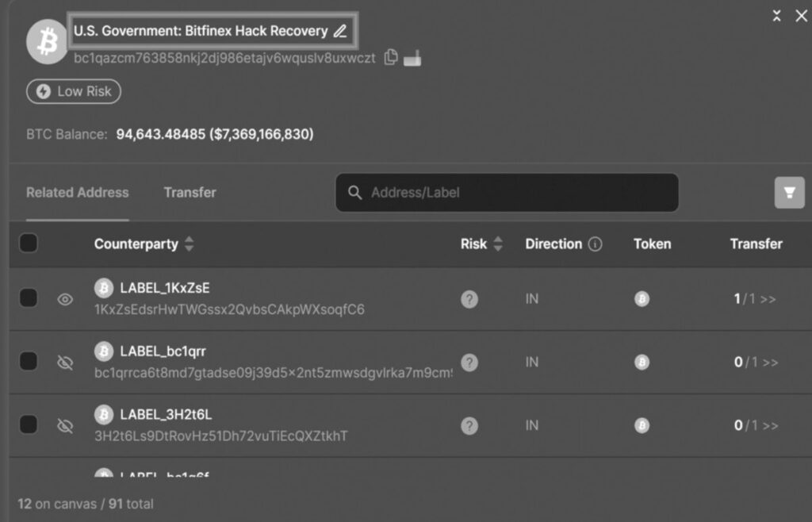Viewport: 812px width, 522px height.
Task: Select the LABEL_3H2t6L row checkbox
Action: pyautogui.click(x=29, y=424)
